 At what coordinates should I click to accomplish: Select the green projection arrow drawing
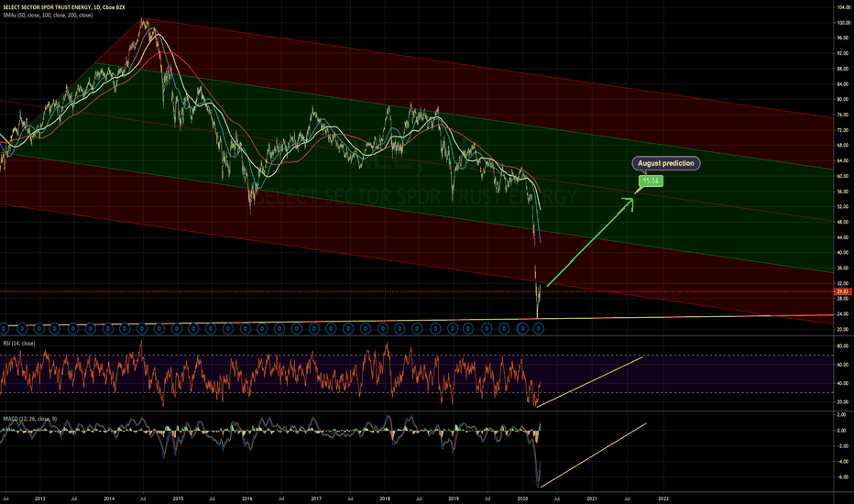pos(590,242)
